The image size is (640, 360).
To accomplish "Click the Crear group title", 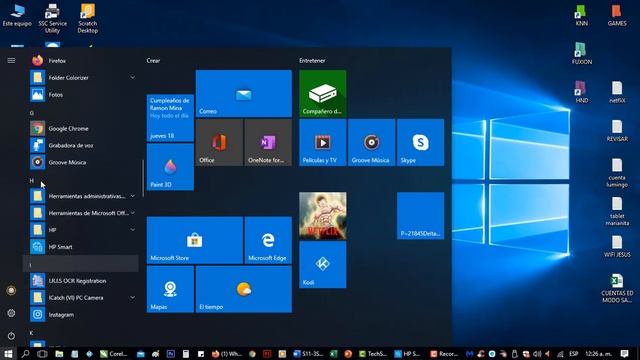I will tap(153, 60).
